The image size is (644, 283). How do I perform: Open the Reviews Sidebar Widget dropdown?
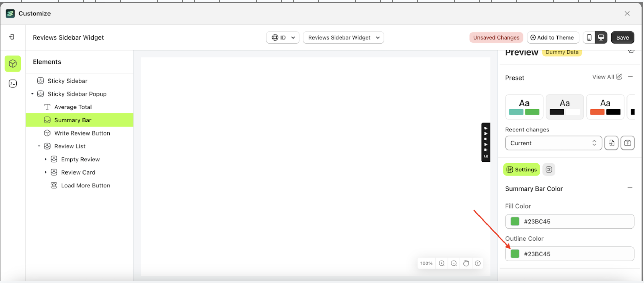click(x=343, y=37)
